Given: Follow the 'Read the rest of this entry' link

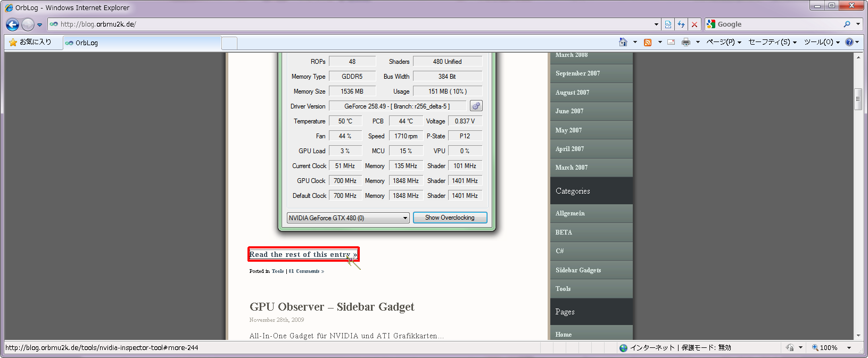Looking at the screenshot, I should point(303,254).
